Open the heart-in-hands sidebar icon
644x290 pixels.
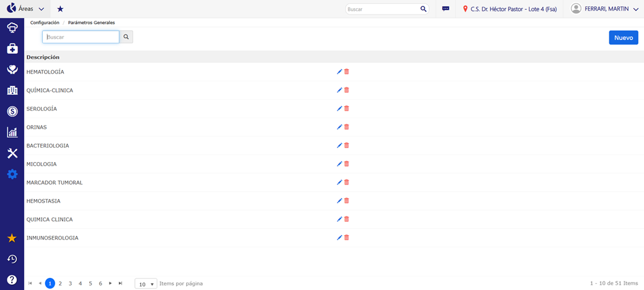click(12, 69)
